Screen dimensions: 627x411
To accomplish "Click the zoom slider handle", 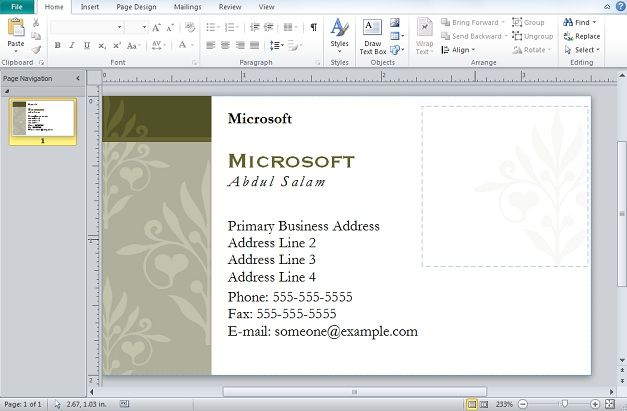I will pyautogui.click(x=564, y=404).
